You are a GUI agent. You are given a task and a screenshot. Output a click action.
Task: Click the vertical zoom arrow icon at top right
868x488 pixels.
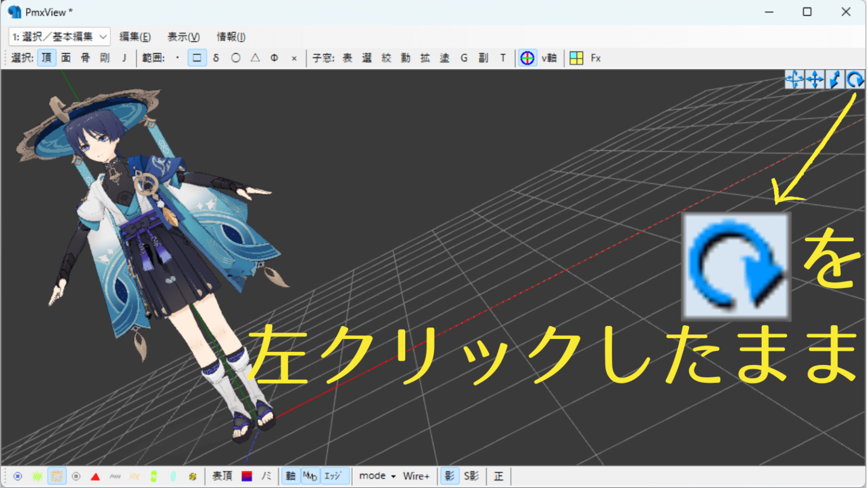pyautogui.click(x=835, y=79)
